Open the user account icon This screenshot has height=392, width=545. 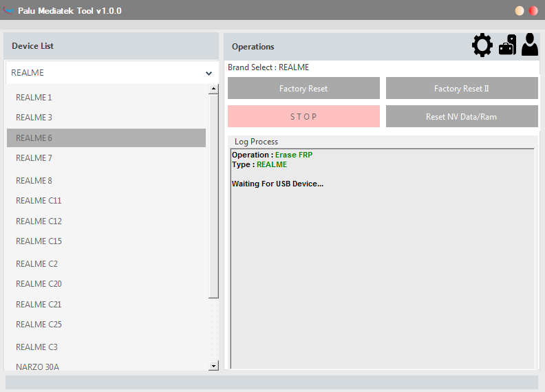[x=530, y=45]
